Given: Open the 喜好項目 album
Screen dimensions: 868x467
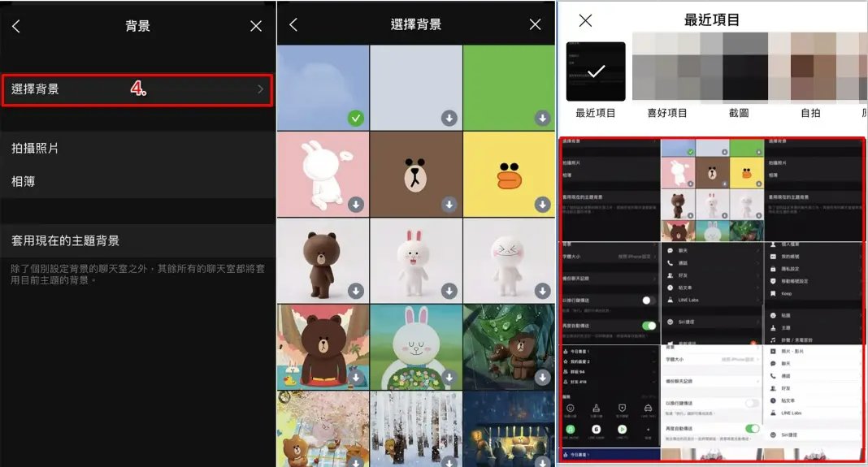Looking at the screenshot, I should [x=667, y=113].
